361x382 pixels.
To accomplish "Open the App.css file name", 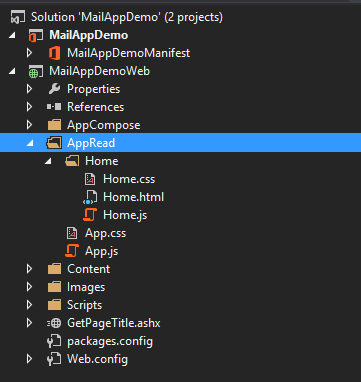I will 106,233.
